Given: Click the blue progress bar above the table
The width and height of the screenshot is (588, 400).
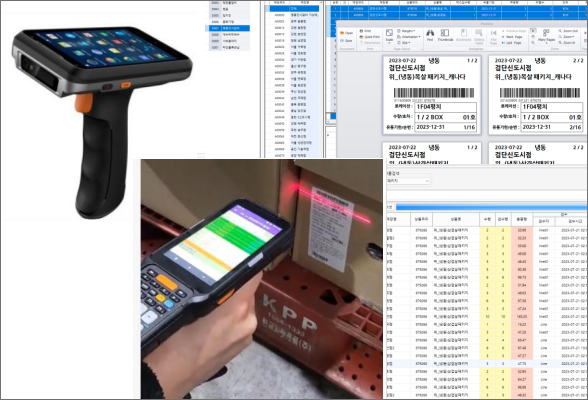Looking at the screenshot, I should [x=491, y=207].
